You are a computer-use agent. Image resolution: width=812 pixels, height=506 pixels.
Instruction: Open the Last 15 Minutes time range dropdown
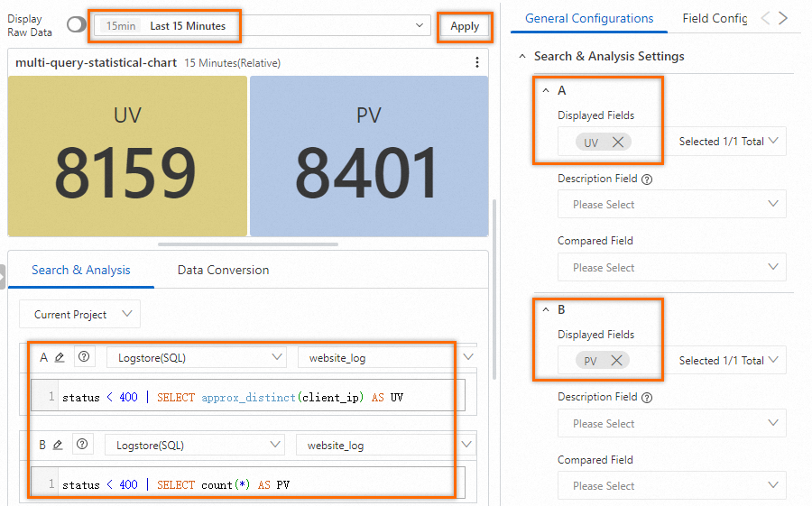(263, 25)
